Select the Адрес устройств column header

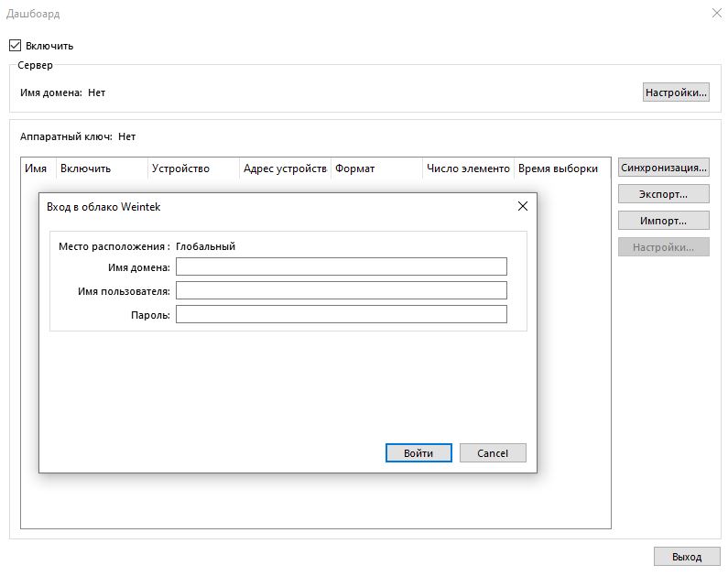click(285, 168)
